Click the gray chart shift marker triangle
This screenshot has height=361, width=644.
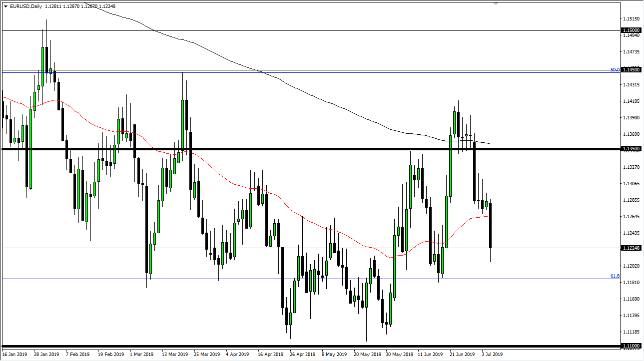point(496,3)
